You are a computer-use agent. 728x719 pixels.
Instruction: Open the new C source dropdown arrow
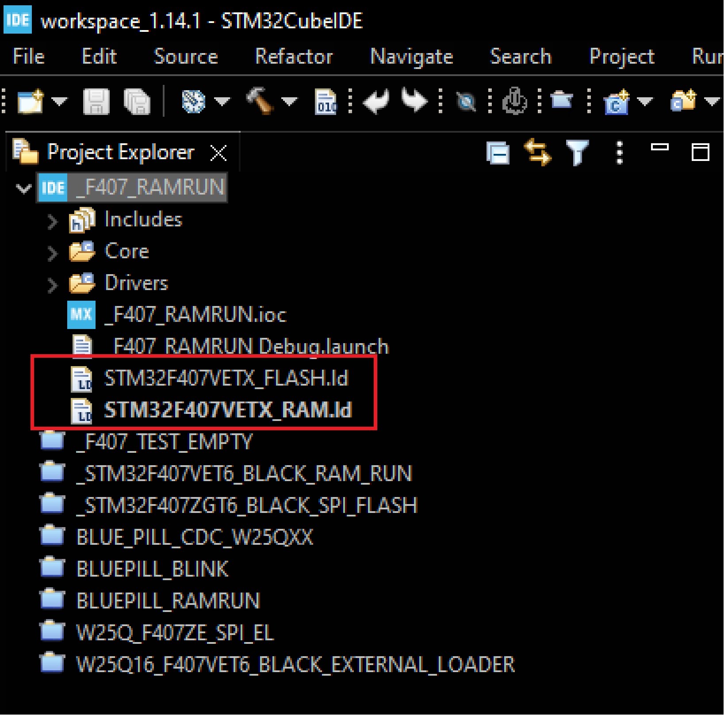645,102
